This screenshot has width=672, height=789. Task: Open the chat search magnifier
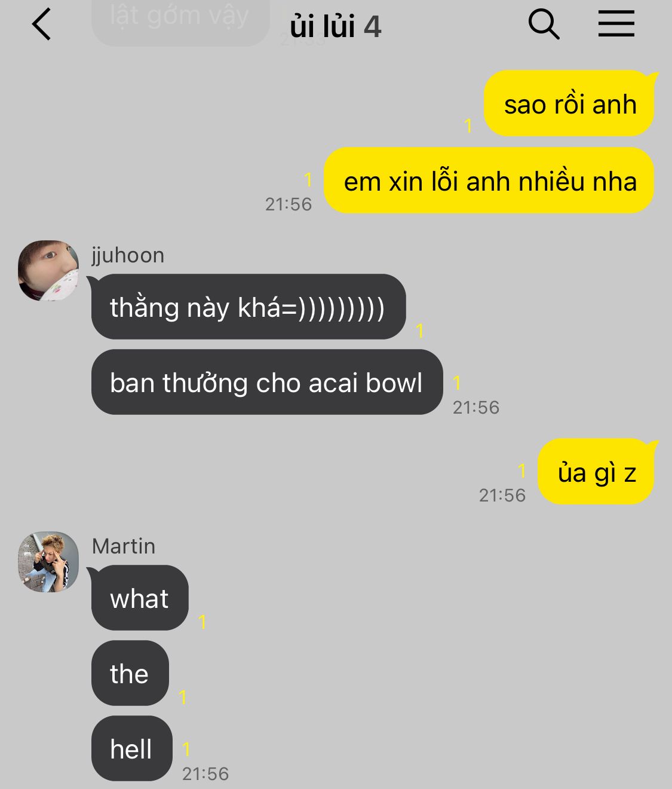544,25
